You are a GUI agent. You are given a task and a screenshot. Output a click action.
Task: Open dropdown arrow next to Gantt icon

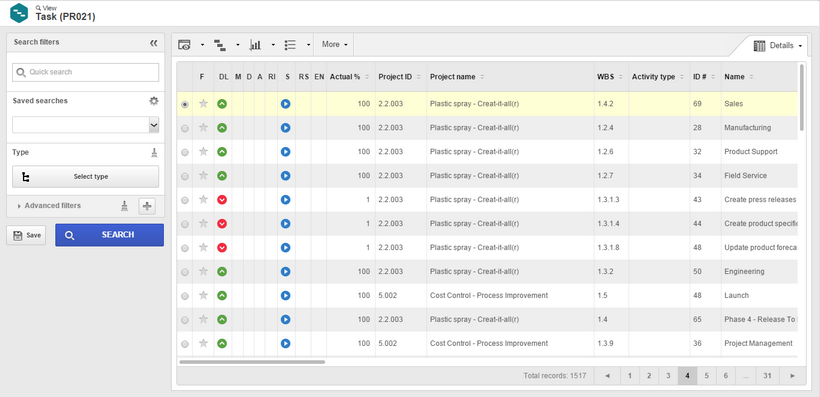(x=237, y=45)
